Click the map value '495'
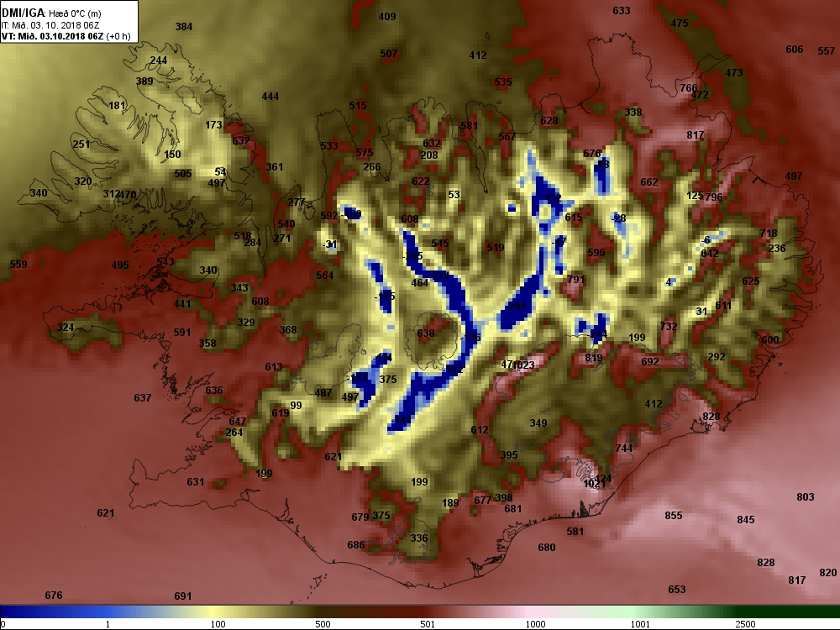 tap(120, 265)
